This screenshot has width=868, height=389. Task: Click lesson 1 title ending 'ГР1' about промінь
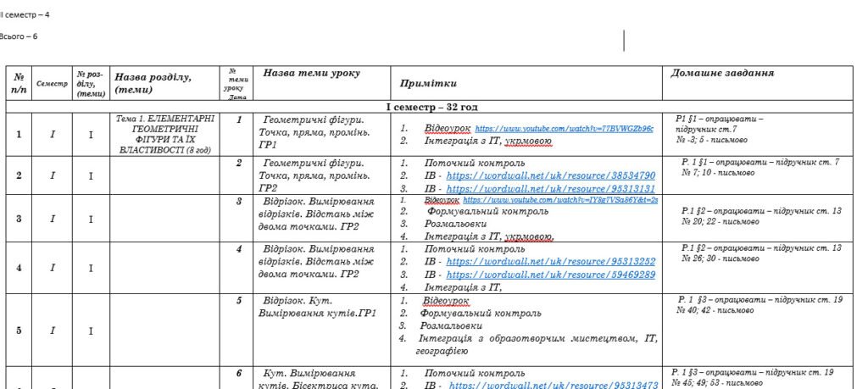click(314, 133)
